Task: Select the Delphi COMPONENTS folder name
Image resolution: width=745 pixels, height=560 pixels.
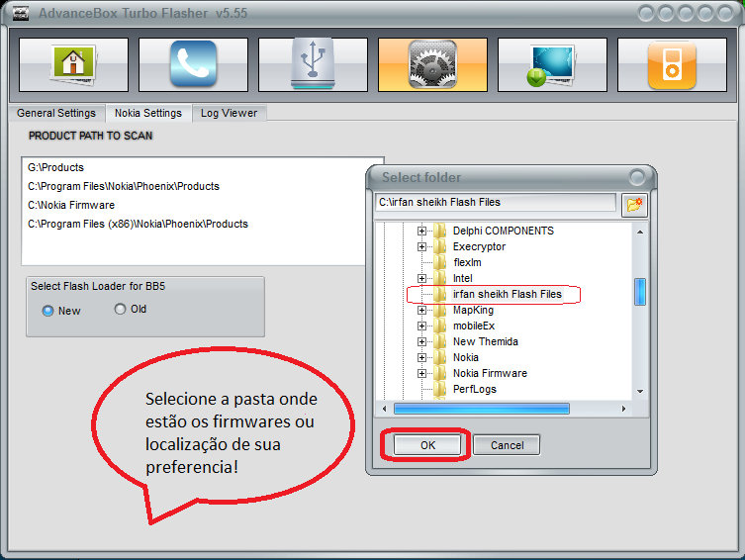Action: click(x=504, y=231)
